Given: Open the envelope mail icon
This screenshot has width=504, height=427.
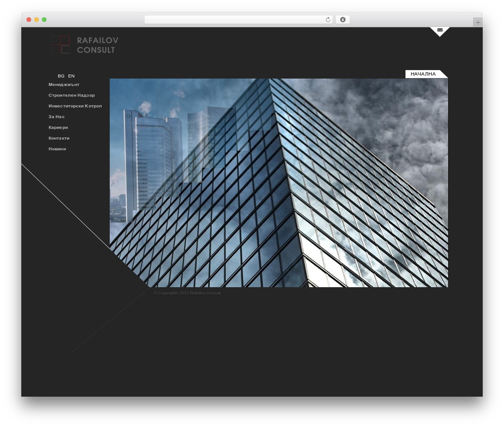Looking at the screenshot, I should coord(440,30).
